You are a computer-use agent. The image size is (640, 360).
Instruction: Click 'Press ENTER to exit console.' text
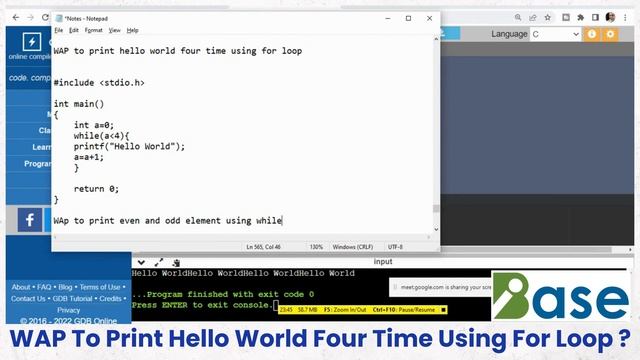pos(202,305)
